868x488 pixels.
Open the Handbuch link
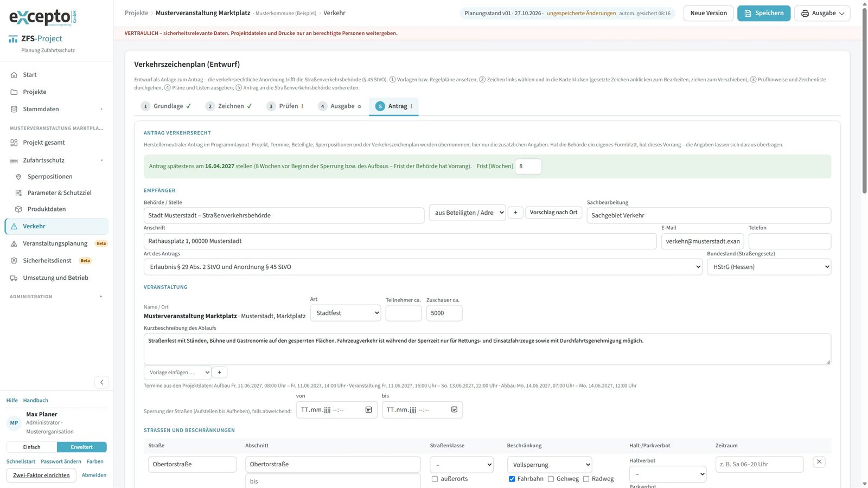36,401
